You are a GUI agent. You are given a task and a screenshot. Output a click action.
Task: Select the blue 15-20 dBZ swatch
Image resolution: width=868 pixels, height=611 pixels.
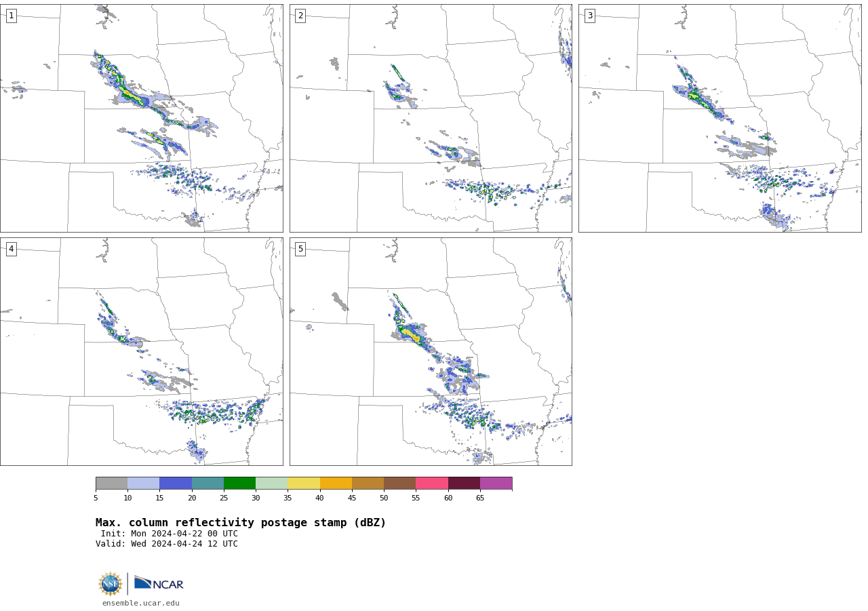pyautogui.click(x=176, y=483)
